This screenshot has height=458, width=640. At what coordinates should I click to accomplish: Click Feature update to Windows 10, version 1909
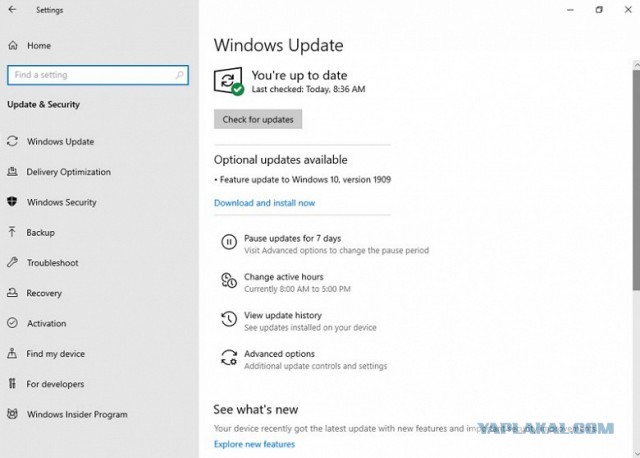[305, 180]
